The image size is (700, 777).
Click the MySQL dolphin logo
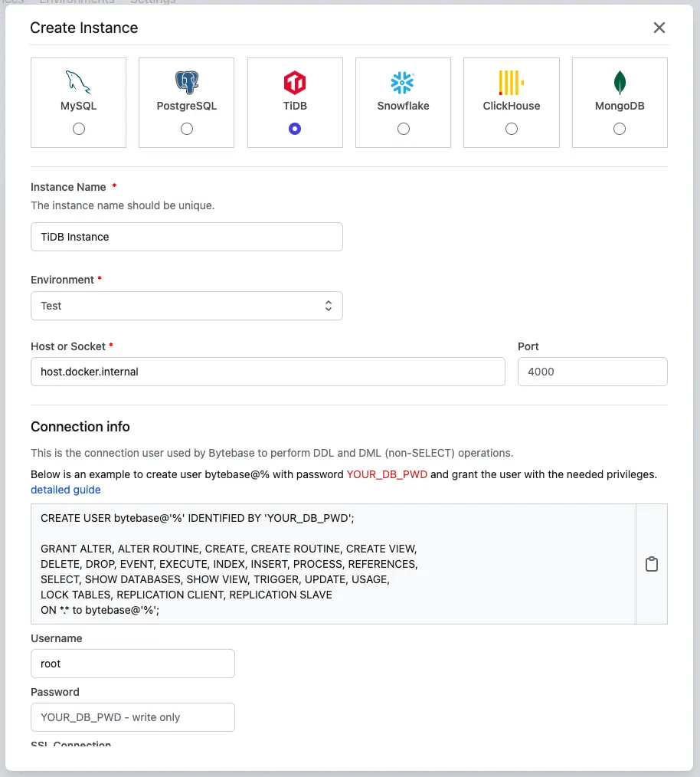(x=78, y=82)
